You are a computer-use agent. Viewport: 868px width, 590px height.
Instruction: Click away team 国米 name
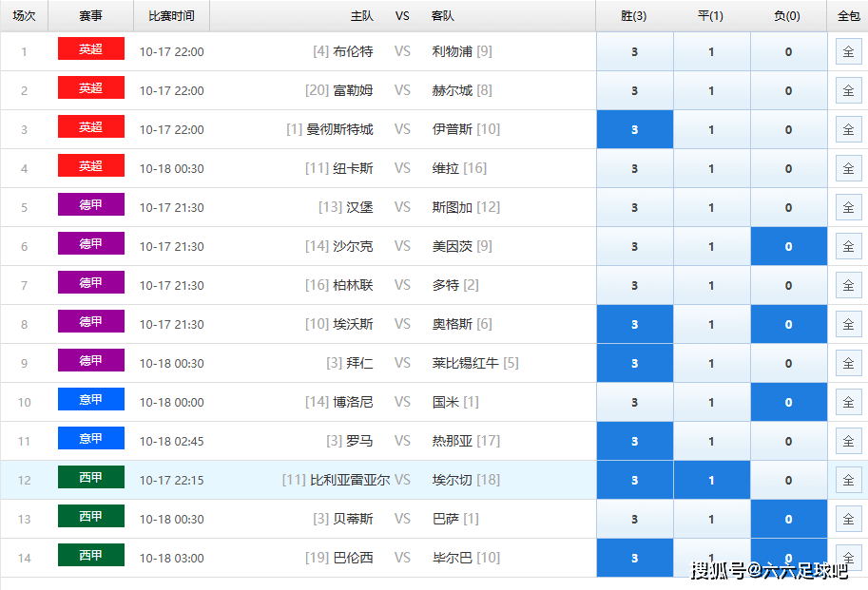[x=446, y=402]
